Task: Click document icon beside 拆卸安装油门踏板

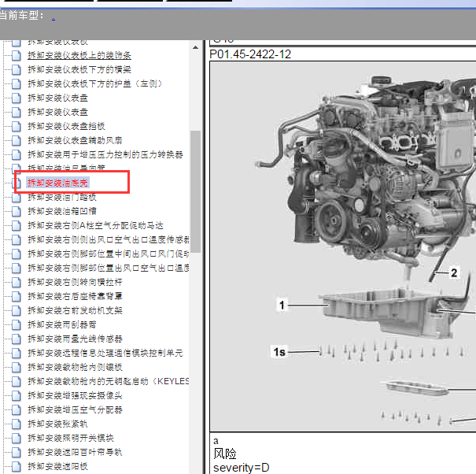Action: (x=16, y=197)
